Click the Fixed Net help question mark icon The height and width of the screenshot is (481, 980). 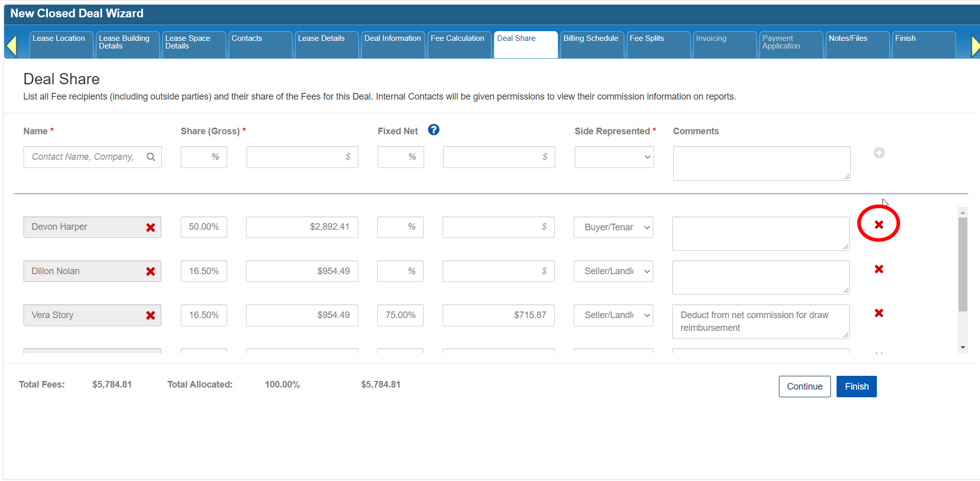pyautogui.click(x=433, y=130)
